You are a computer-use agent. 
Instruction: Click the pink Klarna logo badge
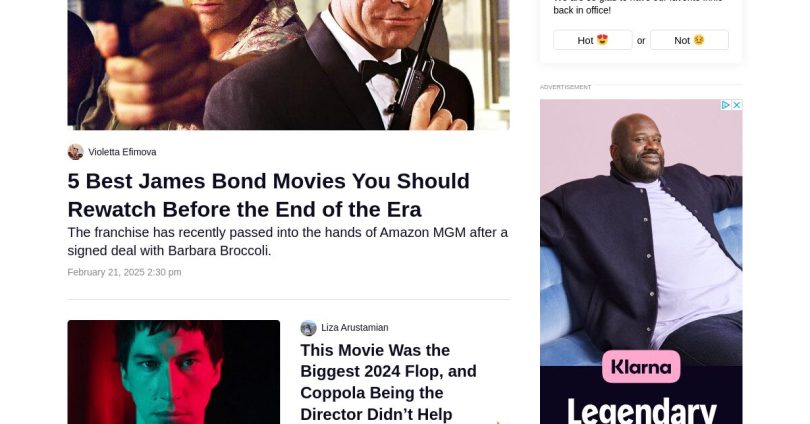[x=641, y=367]
